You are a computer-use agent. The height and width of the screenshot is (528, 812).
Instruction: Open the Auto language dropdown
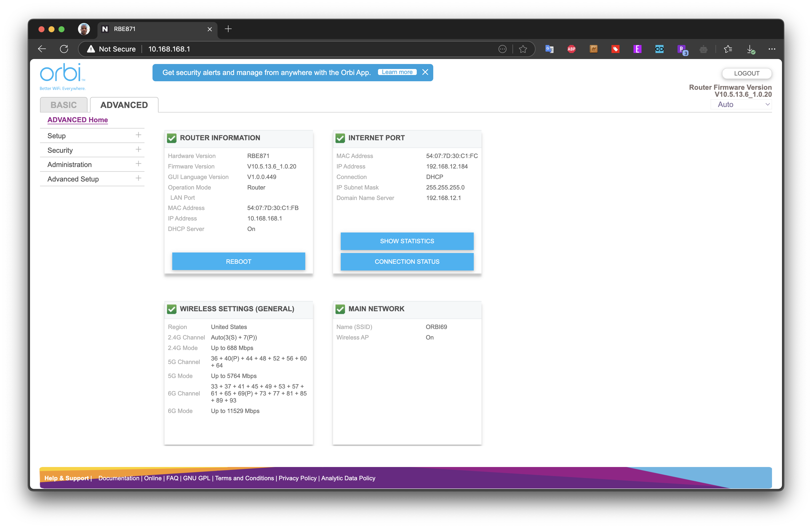coord(741,104)
